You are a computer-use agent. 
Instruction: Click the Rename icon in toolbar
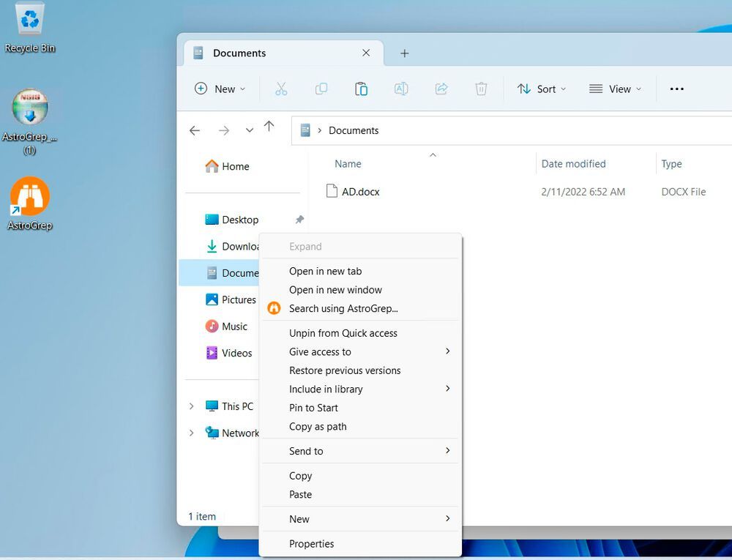[x=401, y=89]
